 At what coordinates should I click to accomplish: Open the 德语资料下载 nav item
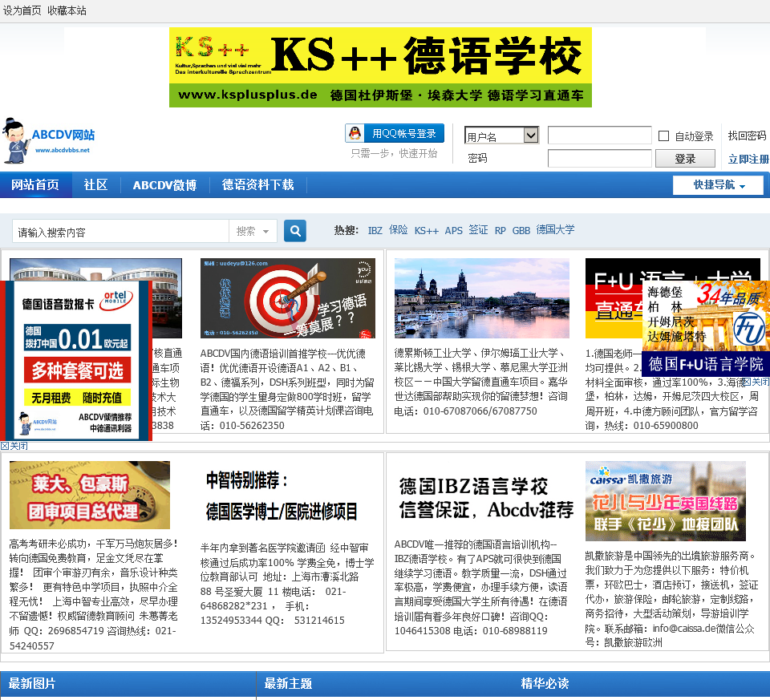(x=257, y=184)
